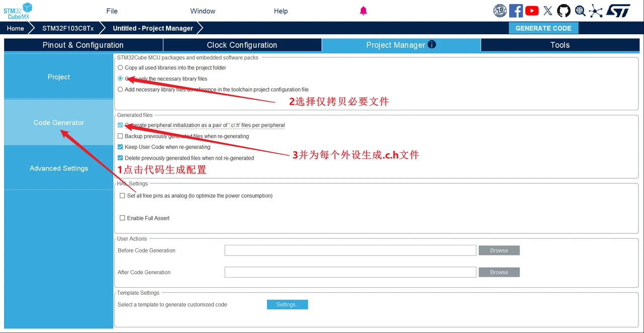Click Untitled - Project Manager breadcrumb
The image size is (644, 333).
tap(153, 28)
